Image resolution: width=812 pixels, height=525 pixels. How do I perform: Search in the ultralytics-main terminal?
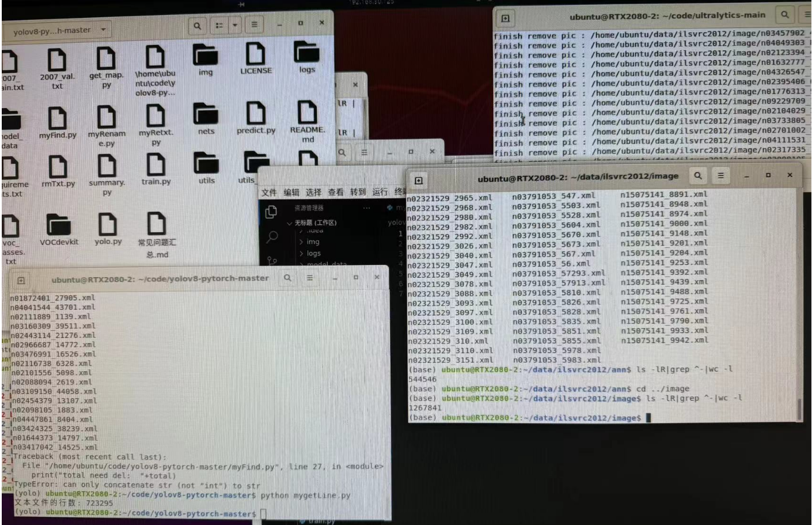tap(785, 15)
